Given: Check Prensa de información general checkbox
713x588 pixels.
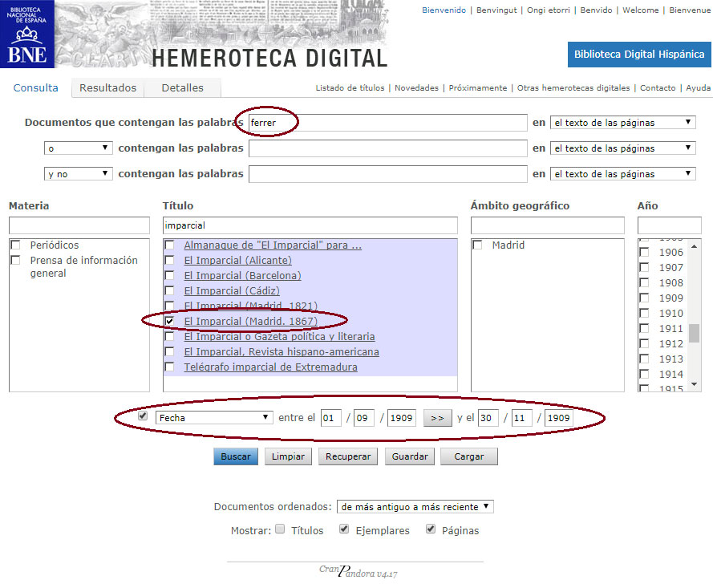Looking at the screenshot, I should point(15,260).
